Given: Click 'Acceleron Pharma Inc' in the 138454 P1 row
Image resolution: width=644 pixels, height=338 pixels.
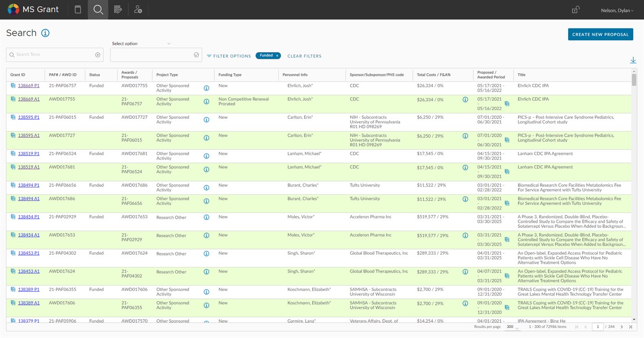Looking at the screenshot, I should pyautogui.click(x=371, y=217).
